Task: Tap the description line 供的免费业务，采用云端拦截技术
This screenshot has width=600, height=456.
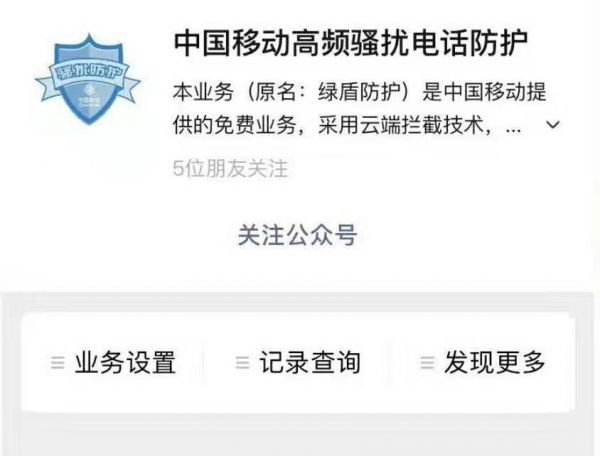Action: tap(331, 125)
